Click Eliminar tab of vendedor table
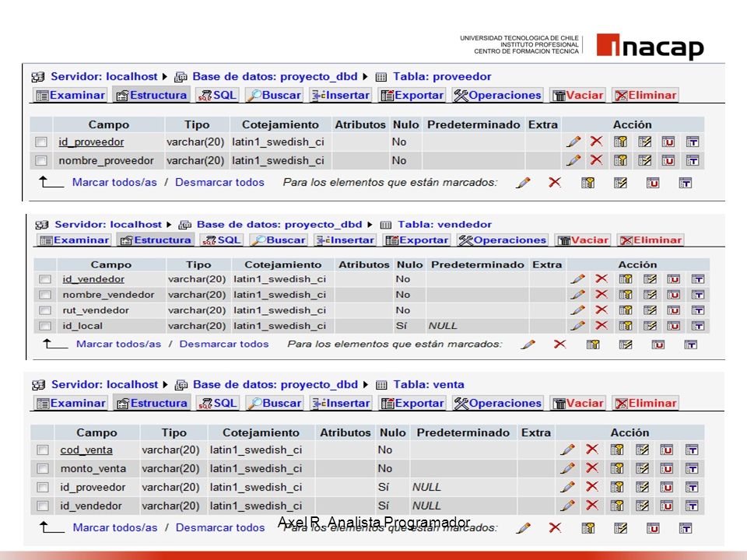The height and width of the screenshot is (560, 747). click(651, 240)
